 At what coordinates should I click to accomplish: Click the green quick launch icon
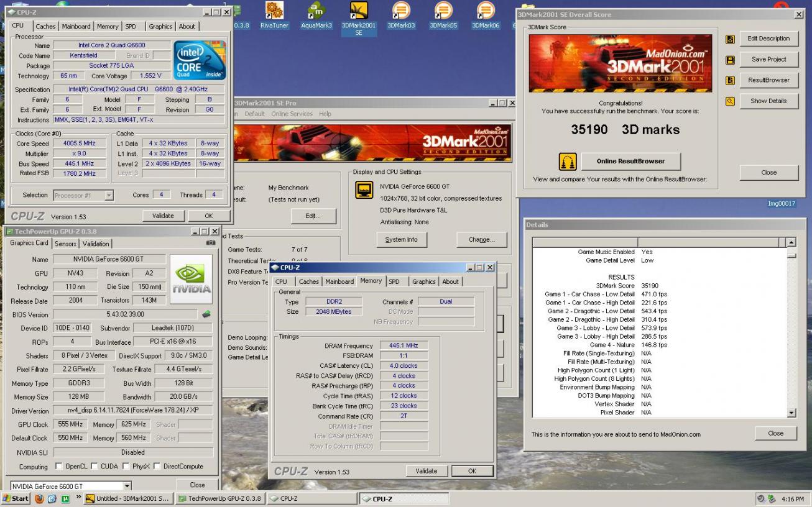tap(65, 499)
